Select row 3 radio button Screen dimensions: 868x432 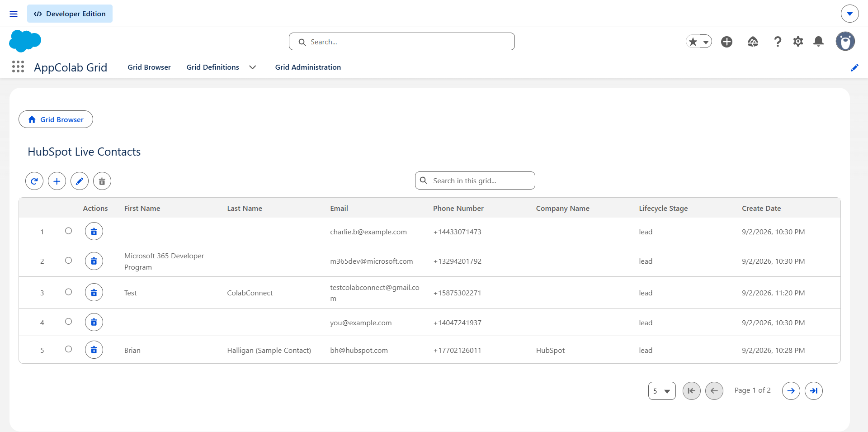tap(68, 292)
